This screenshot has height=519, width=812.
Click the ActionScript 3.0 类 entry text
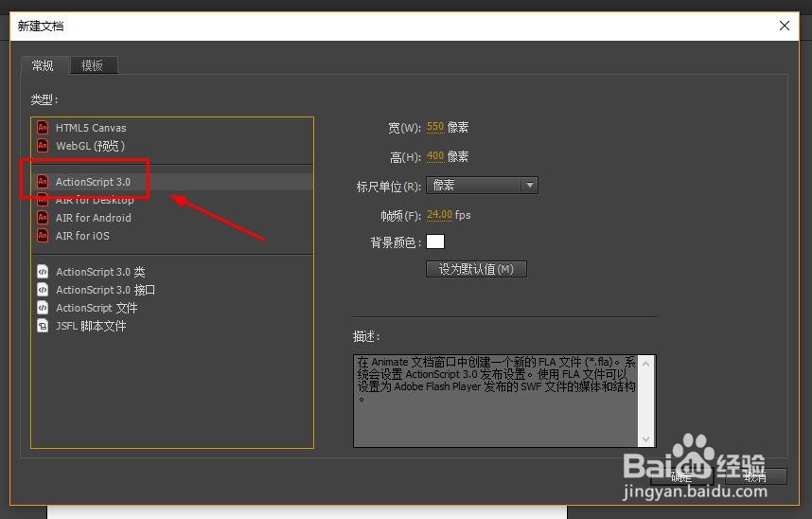click(100, 272)
